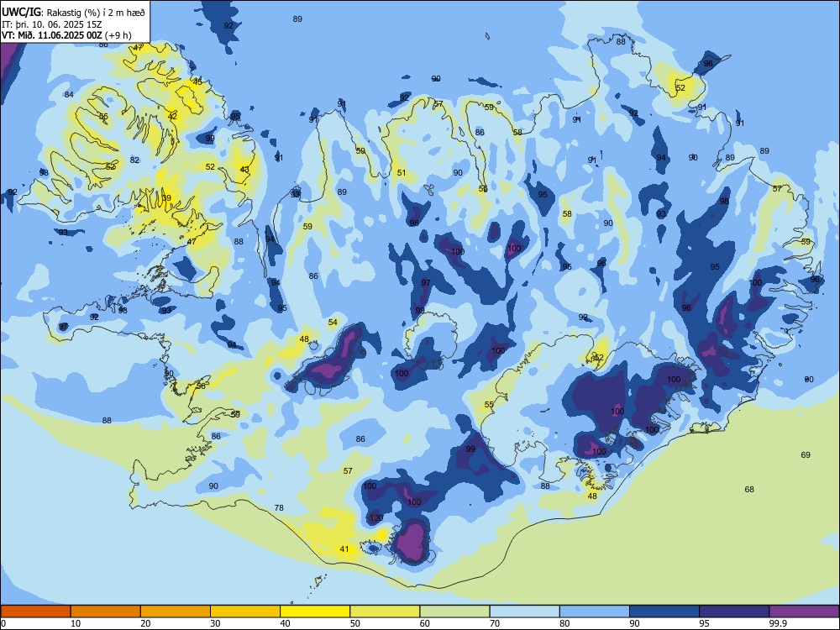
Task: Click the dark orange 0–10 legend swatch
Action: [x=35, y=612]
